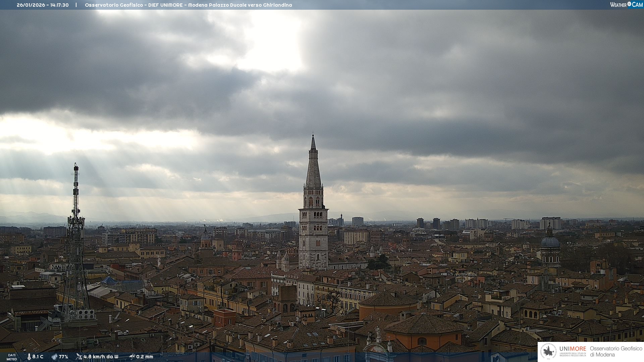
Task: Click the UNIMORE logo text
Action: [573, 349]
